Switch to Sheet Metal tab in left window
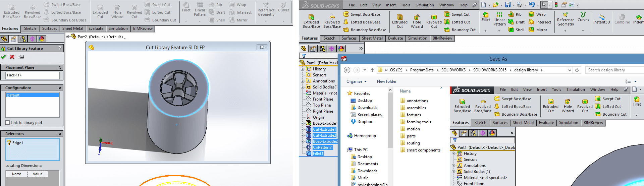 pyautogui.click(x=72, y=29)
